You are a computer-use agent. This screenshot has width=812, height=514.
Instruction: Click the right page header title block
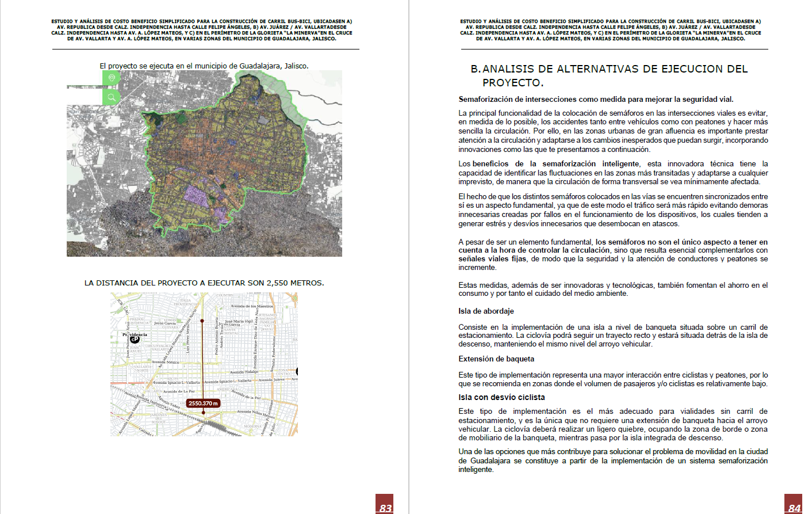610,30
